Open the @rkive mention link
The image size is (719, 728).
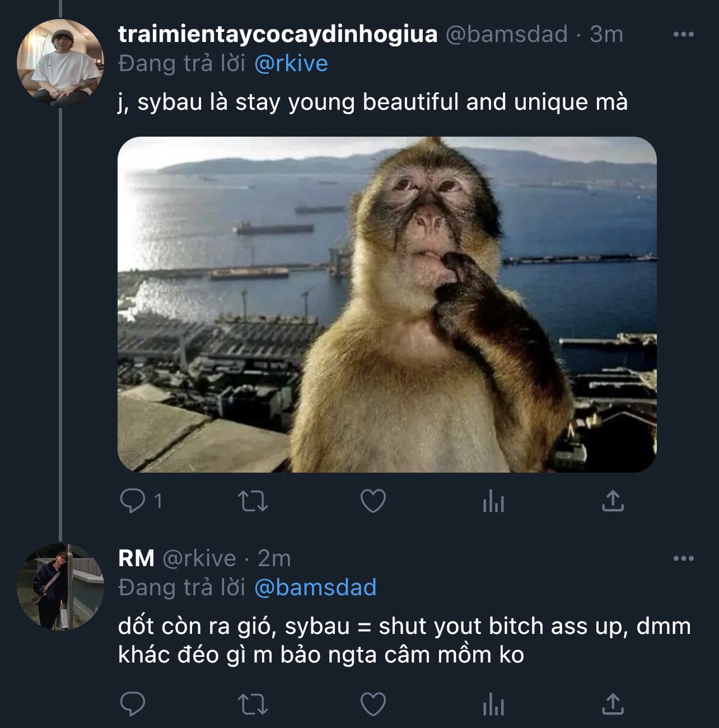click(x=291, y=63)
